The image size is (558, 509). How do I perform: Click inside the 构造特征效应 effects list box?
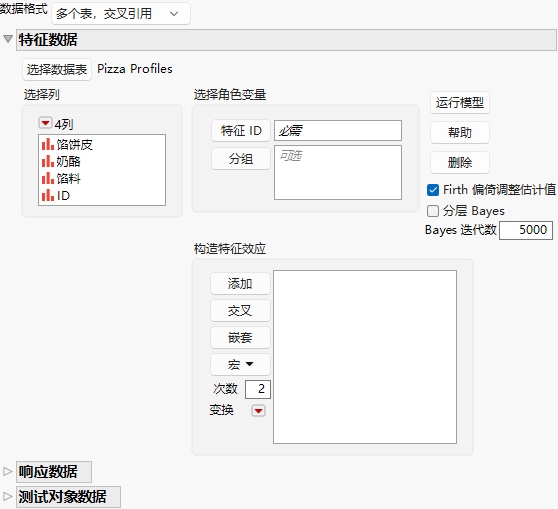coord(365,357)
